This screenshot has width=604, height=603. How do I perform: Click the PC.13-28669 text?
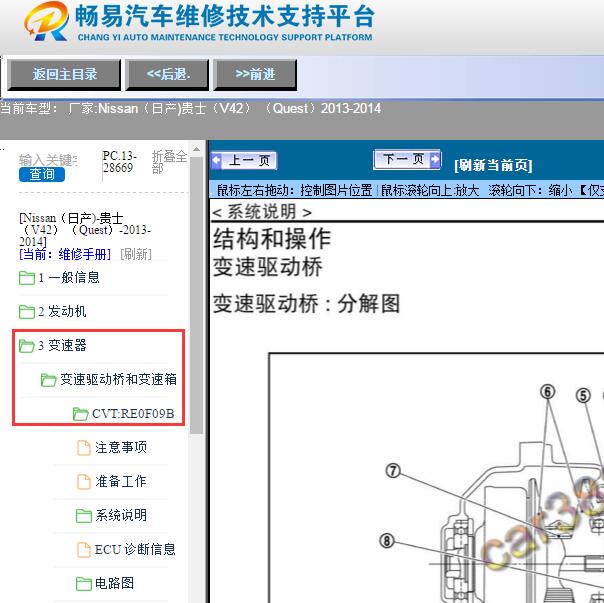[119, 162]
